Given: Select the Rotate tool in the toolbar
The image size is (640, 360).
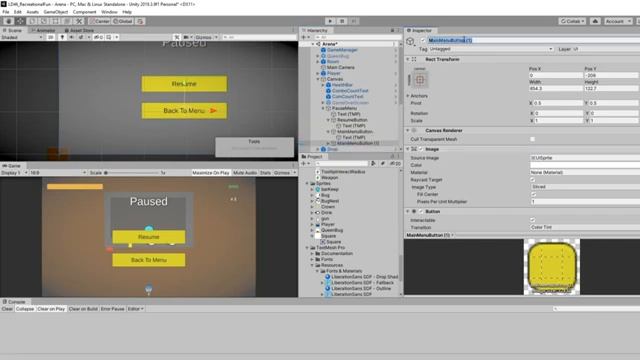Looking at the screenshot, I should pos(32,21).
